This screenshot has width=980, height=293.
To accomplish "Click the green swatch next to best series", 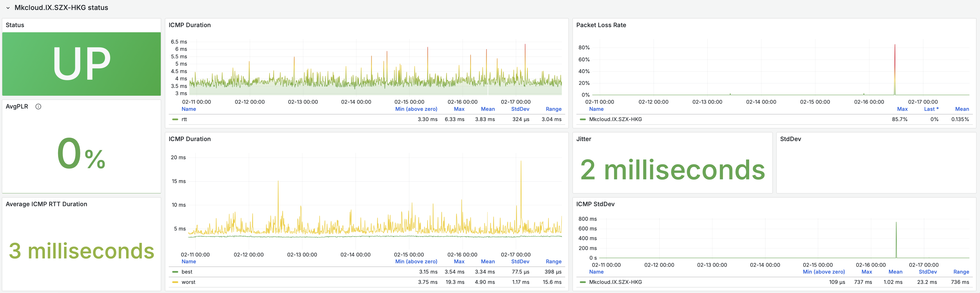I will tap(175, 272).
